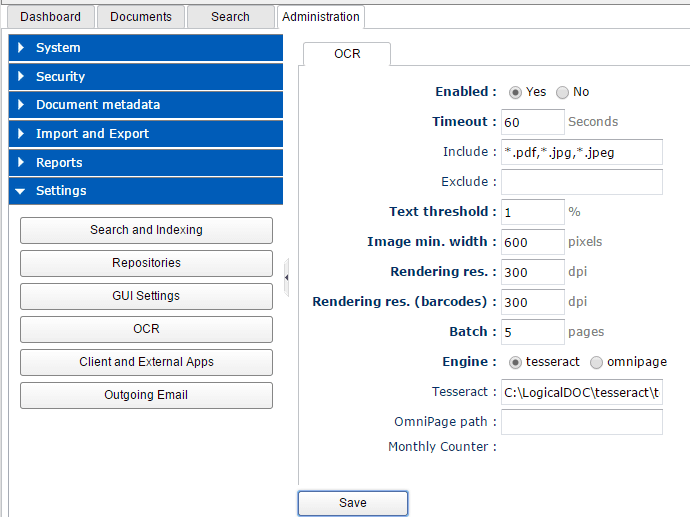
Task: Set Enabled to No
Action: (562, 92)
